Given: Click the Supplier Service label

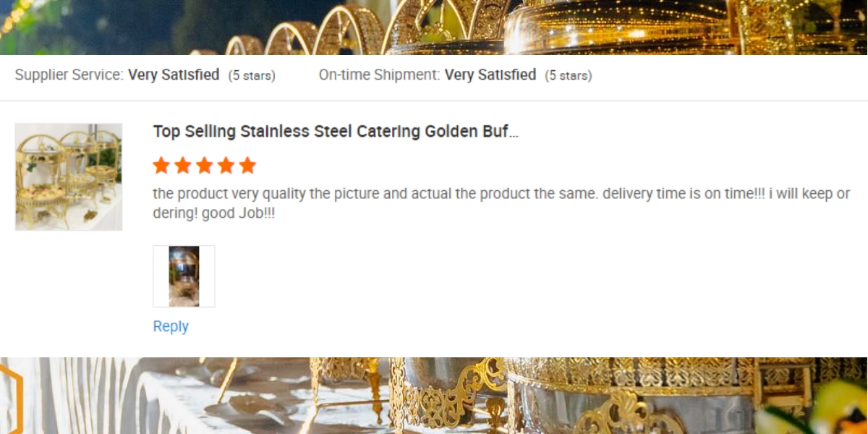Looking at the screenshot, I should pyautogui.click(x=69, y=75).
